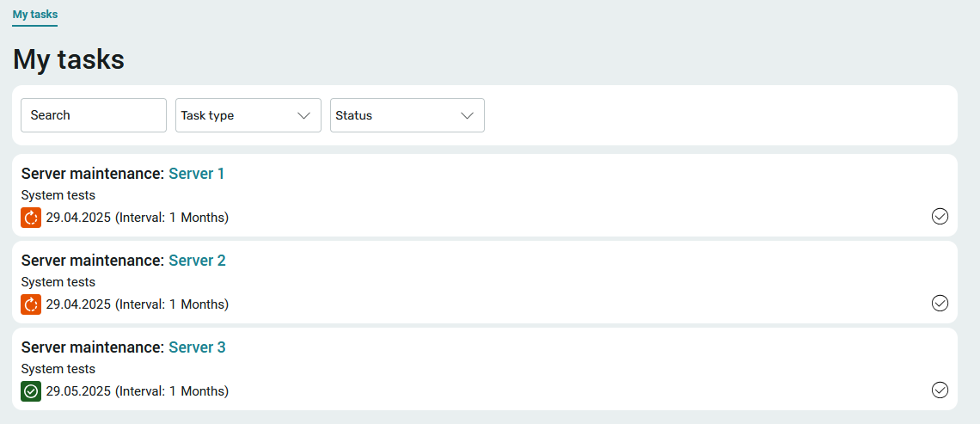
Task: Click the orange recurring icon for Server 2
Action: [31, 304]
